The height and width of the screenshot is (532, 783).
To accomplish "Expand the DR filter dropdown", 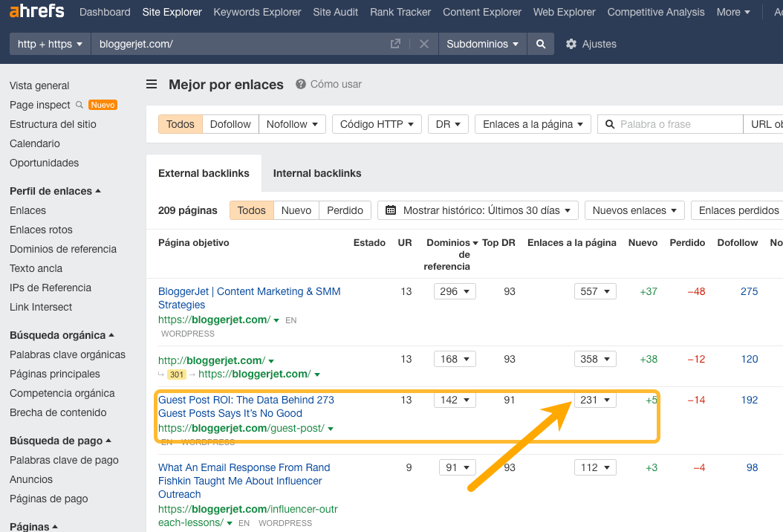I will point(448,124).
